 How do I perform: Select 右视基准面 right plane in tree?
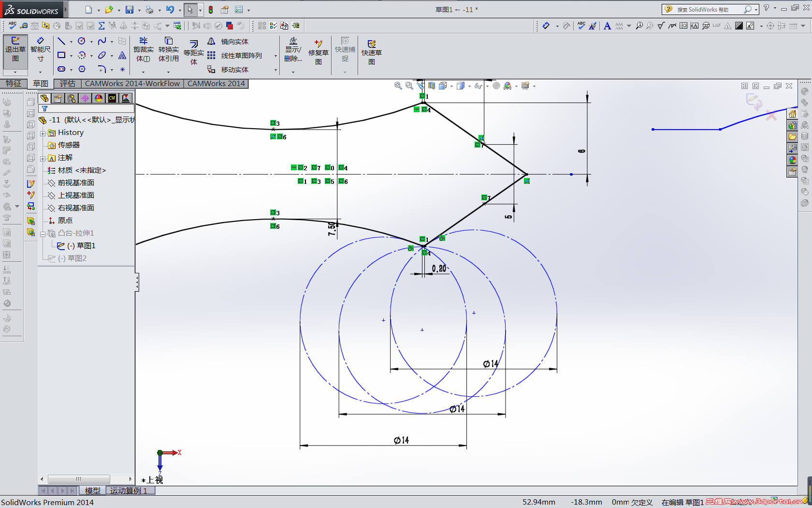[71, 208]
